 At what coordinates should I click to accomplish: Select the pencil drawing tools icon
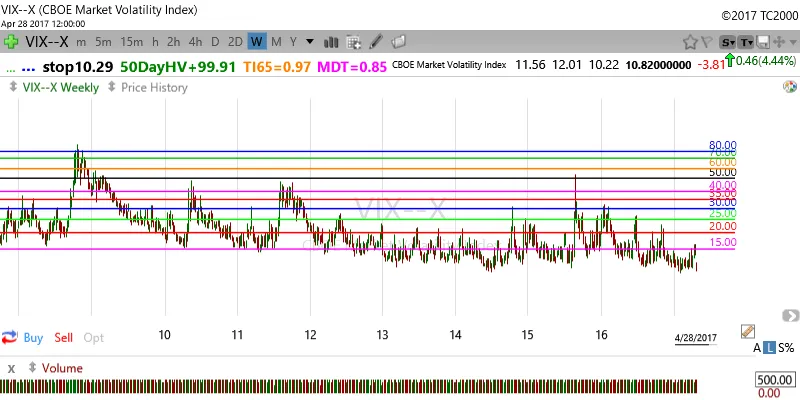(376, 41)
